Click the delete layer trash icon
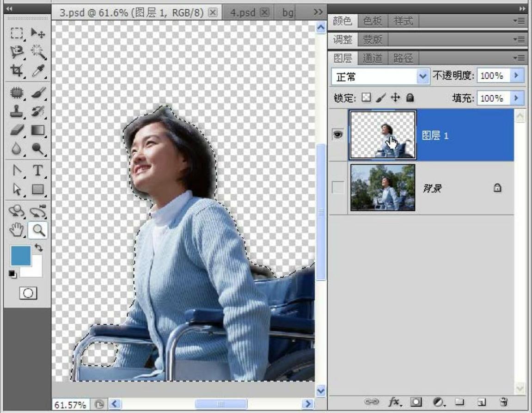The width and height of the screenshot is (532, 413). tap(504, 401)
